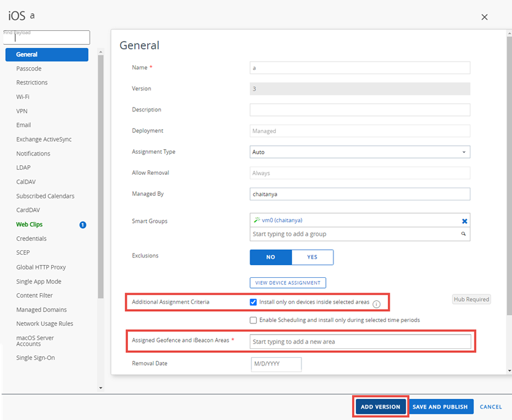
Task: Set Exclusions to NO
Action: (x=271, y=257)
